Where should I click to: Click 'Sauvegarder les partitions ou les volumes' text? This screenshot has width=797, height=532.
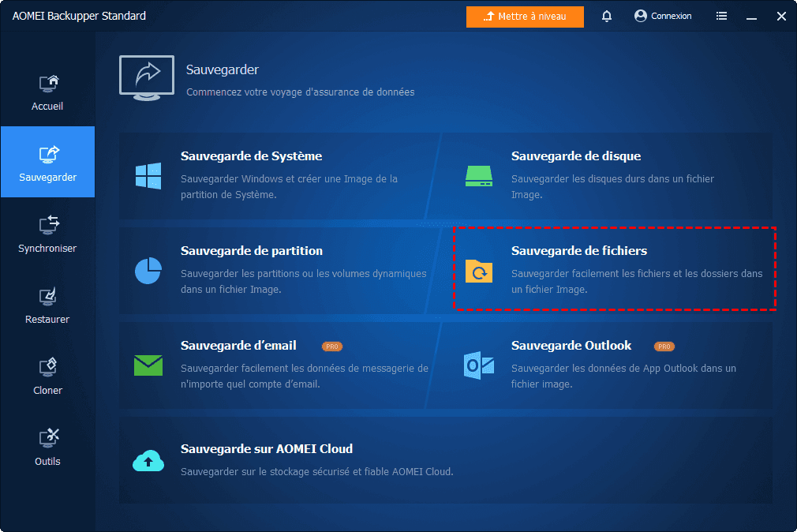click(x=304, y=281)
